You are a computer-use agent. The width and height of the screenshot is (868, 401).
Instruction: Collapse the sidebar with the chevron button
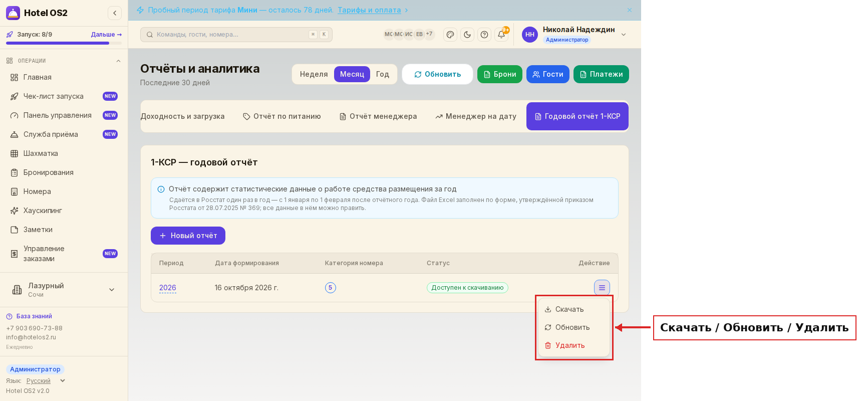(x=115, y=13)
